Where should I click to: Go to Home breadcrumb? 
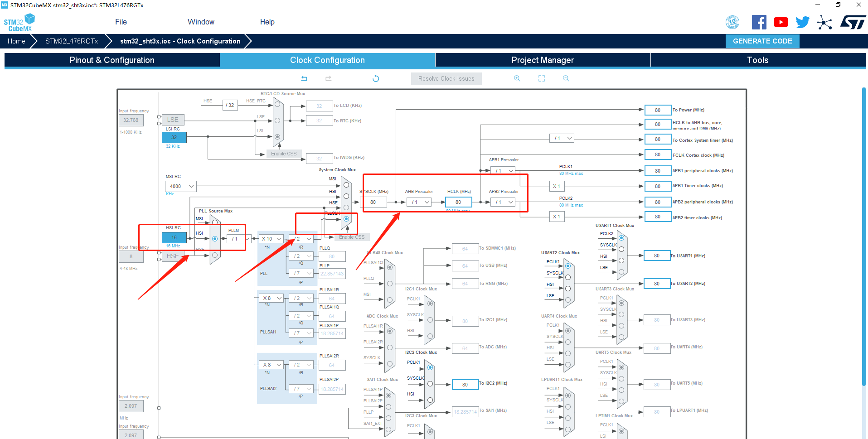[16, 41]
